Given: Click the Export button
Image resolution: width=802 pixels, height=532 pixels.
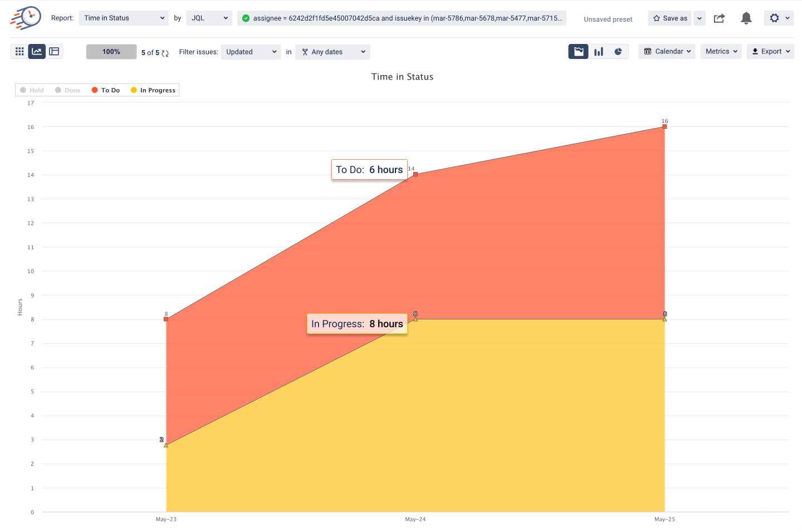Looking at the screenshot, I should point(770,52).
